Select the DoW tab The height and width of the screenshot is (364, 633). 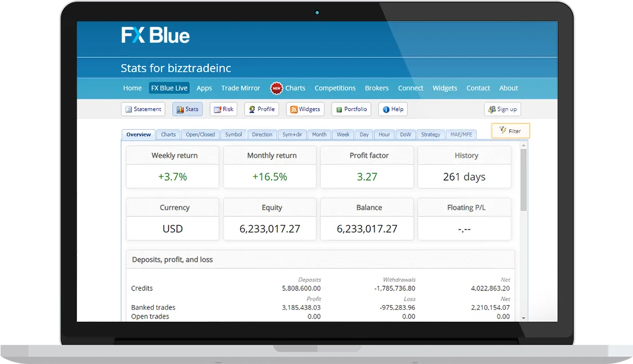tap(405, 134)
